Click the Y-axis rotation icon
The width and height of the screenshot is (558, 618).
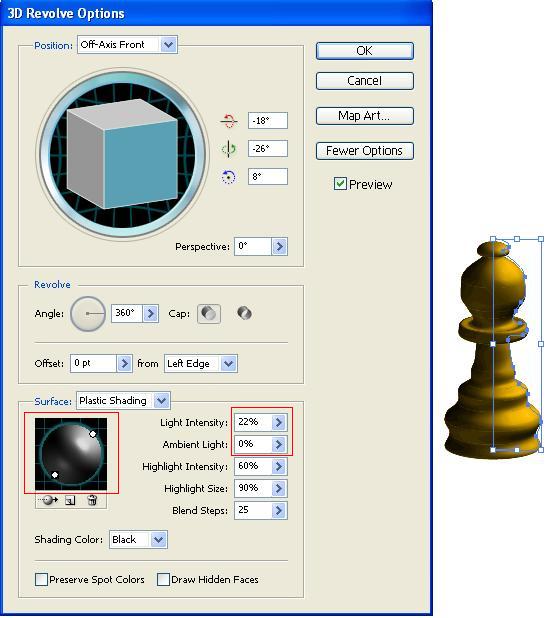(229, 149)
